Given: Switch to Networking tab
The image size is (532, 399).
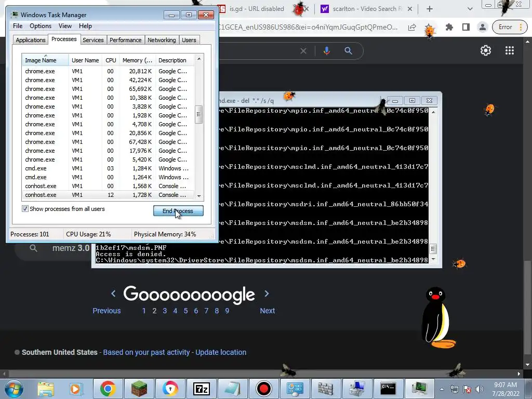Looking at the screenshot, I should click(162, 40).
